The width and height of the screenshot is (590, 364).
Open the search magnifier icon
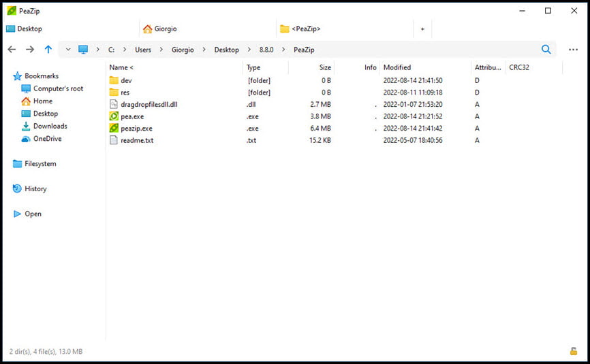546,49
